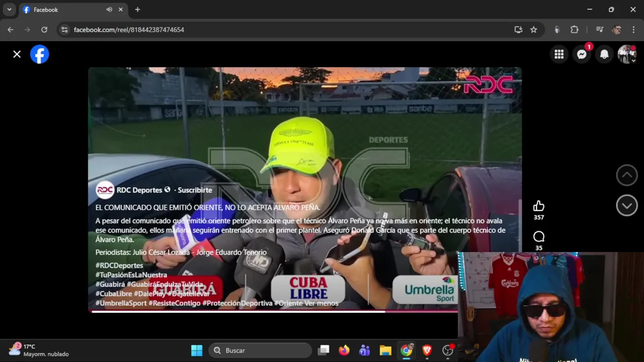The height and width of the screenshot is (362, 644).
Task: Focus the address bar URL
Action: click(x=129, y=30)
